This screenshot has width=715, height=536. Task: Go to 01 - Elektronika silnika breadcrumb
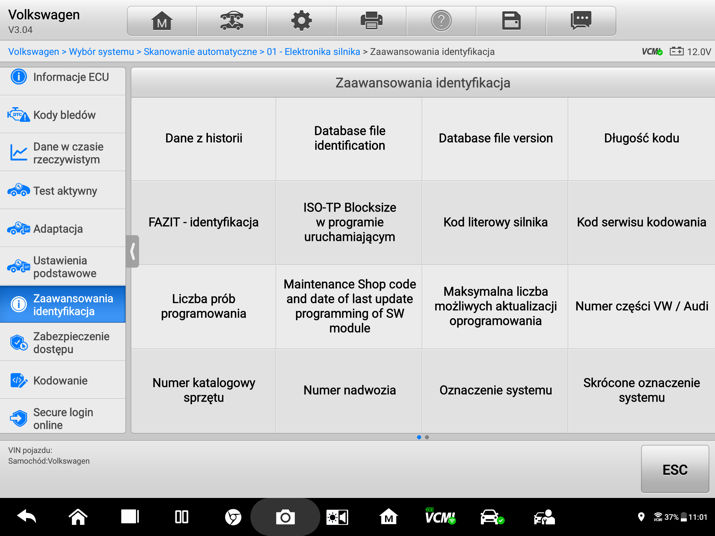[x=313, y=52]
